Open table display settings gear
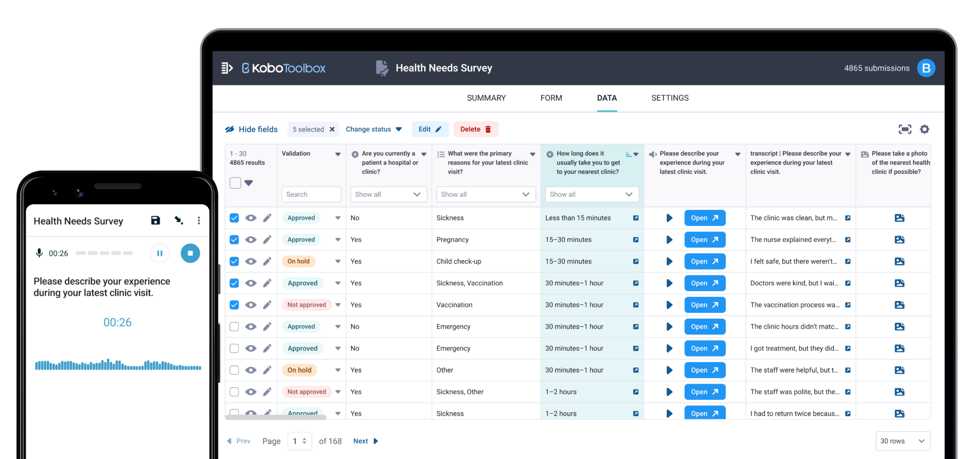The height and width of the screenshot is (459, 980). pyautogui.click(x=925, y=129)
